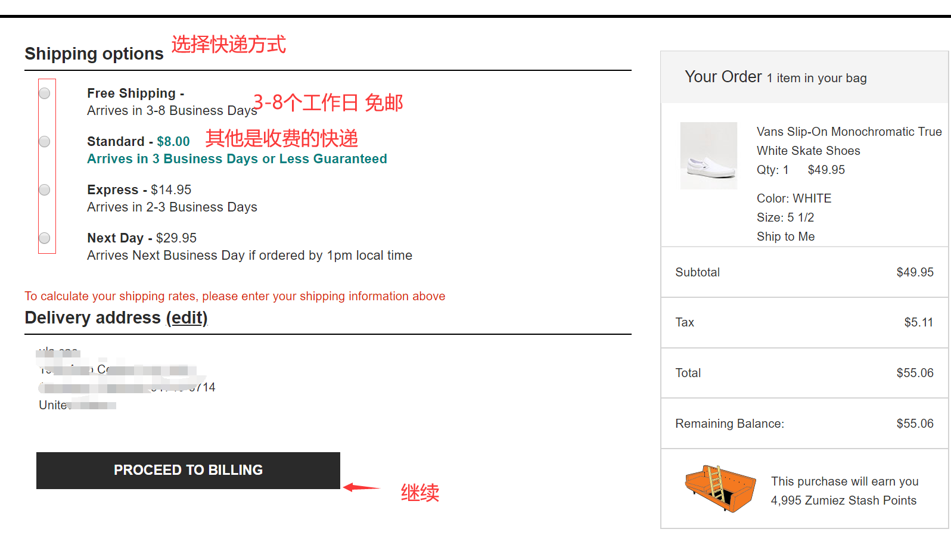Select Next Day $29.95 shipping radio
This screenshot has height=560, width=951.
pos(45,238)
